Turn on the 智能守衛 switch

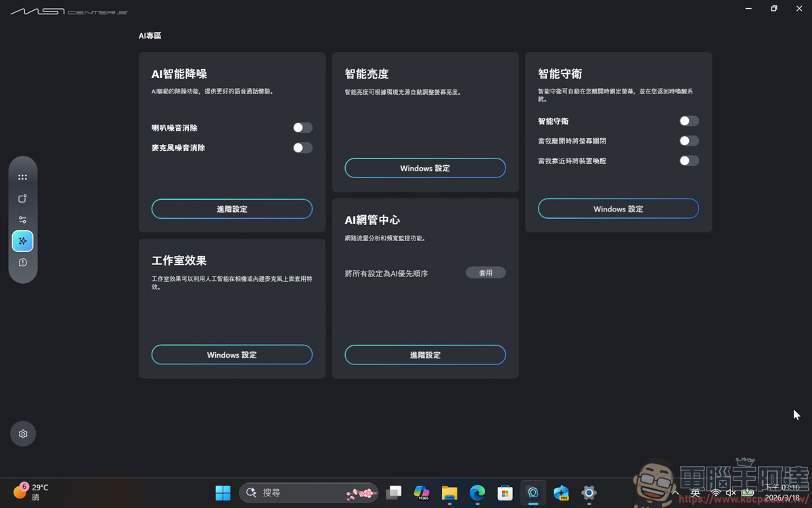[x=689, y=121]
